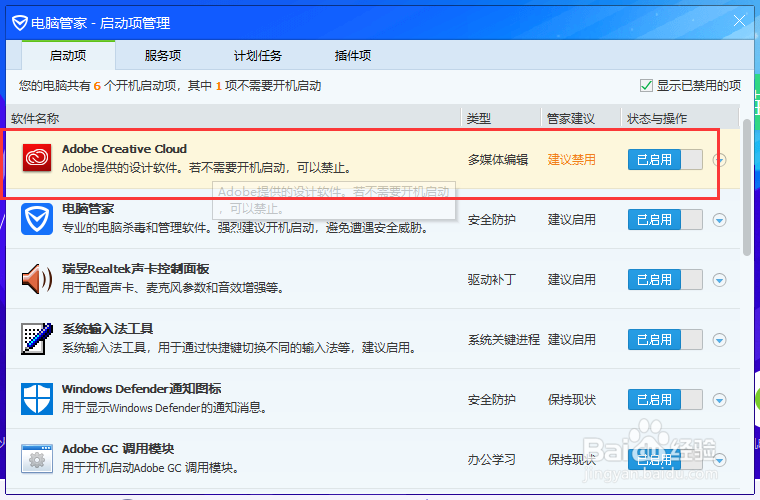Click the vertical scrollbar thumb
This screenshot has height=500, width=760.
pos(747,187)
